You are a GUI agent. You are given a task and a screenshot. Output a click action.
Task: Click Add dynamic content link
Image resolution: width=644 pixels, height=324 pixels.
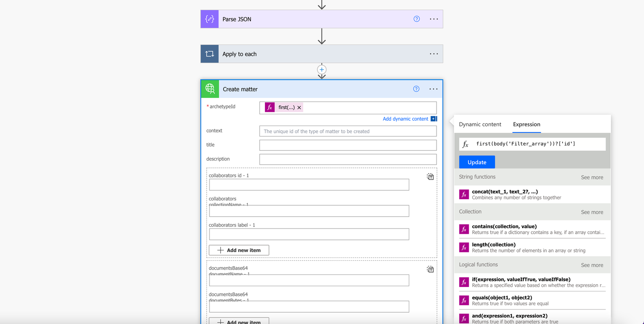405,119
